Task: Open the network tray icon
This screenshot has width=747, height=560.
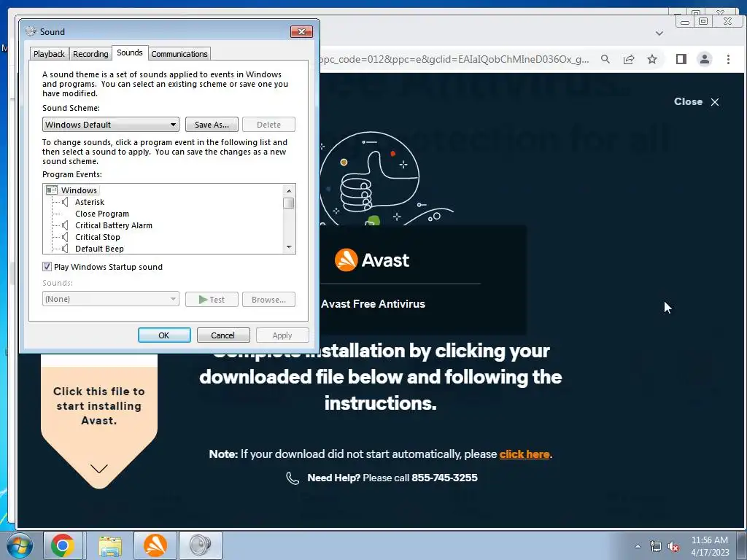Action: (x=656, y=547)
